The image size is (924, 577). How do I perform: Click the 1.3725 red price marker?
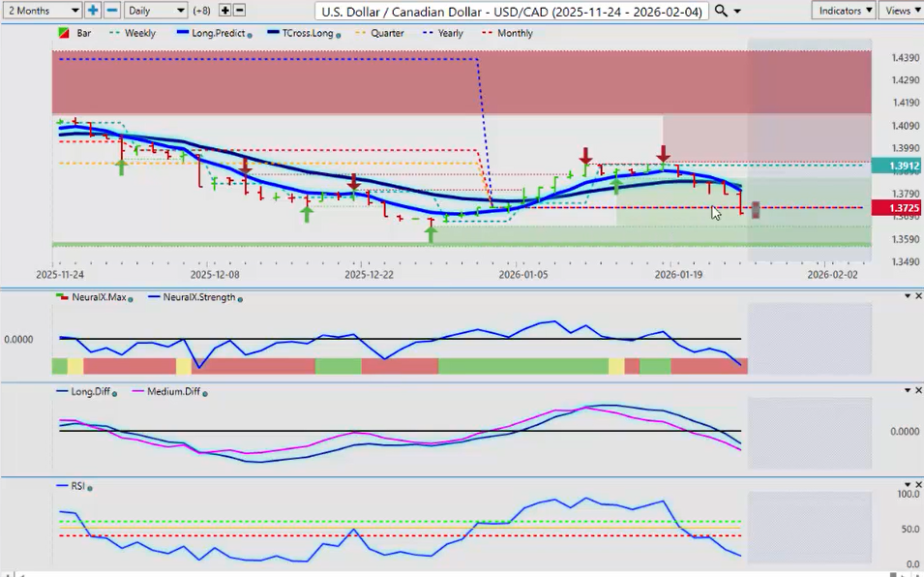tap(894, 208)
